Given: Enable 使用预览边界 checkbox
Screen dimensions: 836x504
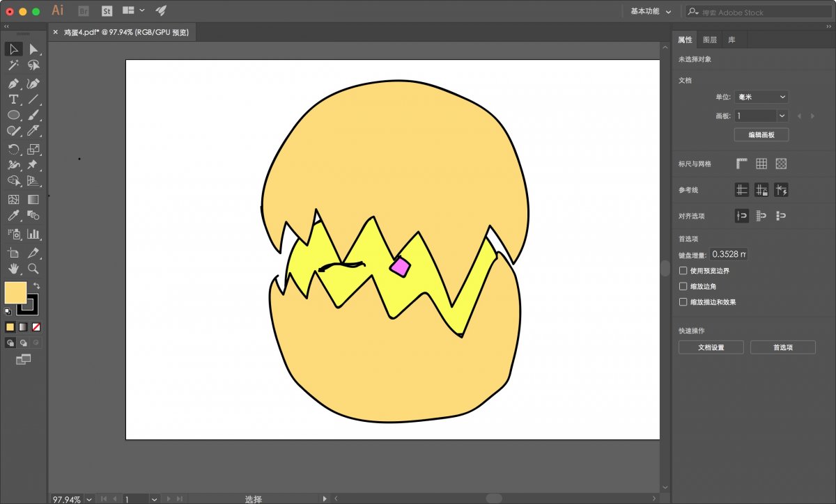Looking at the screenshot, I should [x=683, y=270].
